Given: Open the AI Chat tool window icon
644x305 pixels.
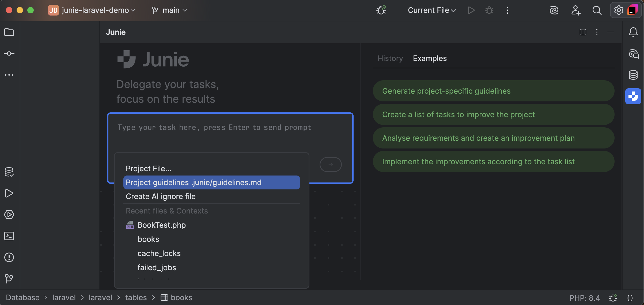Looking at the screenshot, I should [x=633, y=54].
